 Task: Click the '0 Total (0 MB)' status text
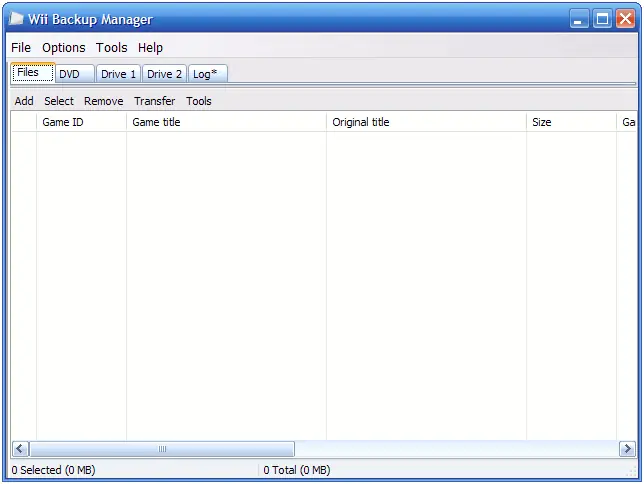(x=297, y=470)
